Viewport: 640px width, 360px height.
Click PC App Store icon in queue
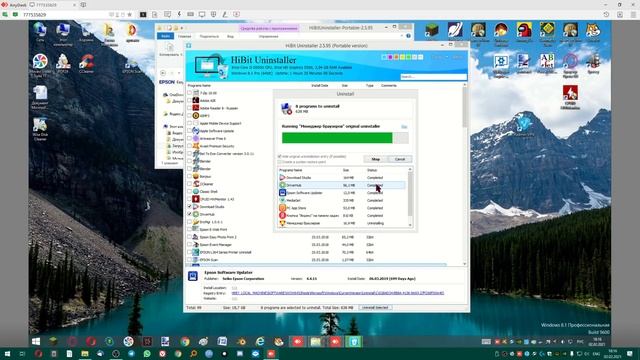coord(282,208)
